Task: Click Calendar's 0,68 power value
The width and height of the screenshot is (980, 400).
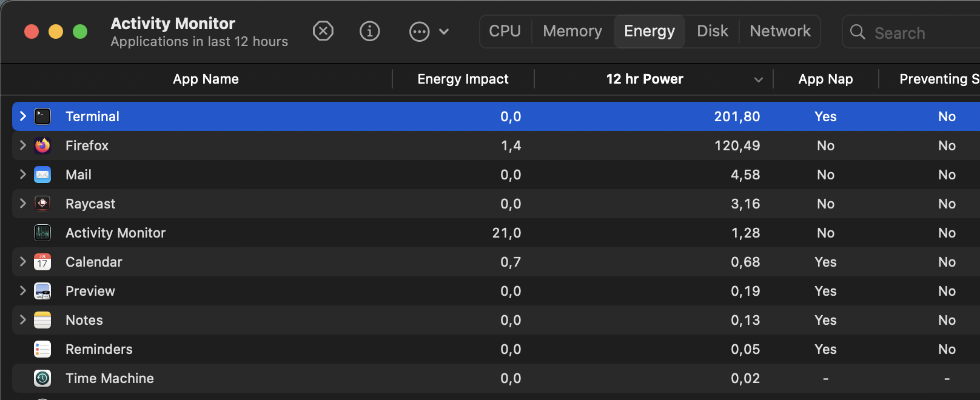Action: (745, 262)
